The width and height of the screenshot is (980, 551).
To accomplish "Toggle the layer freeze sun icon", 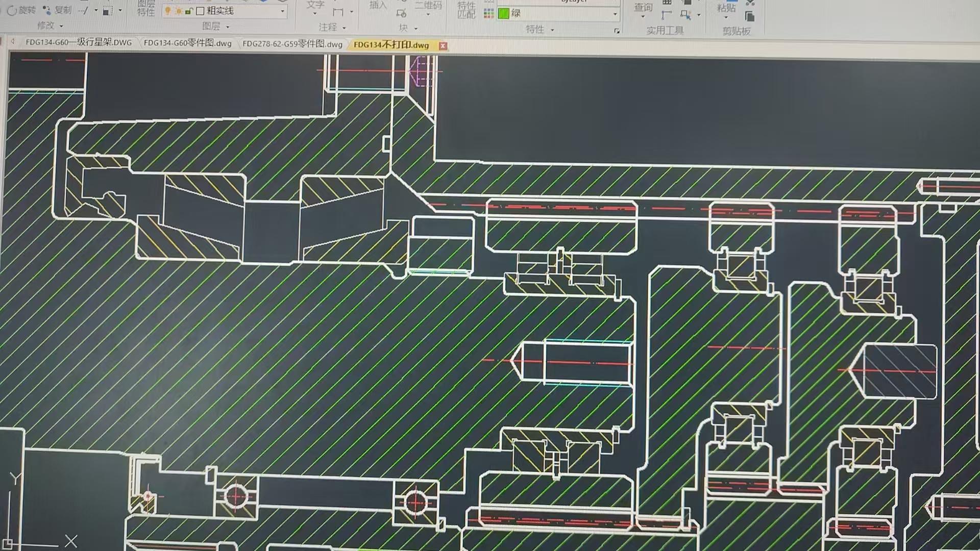I will [x=178, y=11].
